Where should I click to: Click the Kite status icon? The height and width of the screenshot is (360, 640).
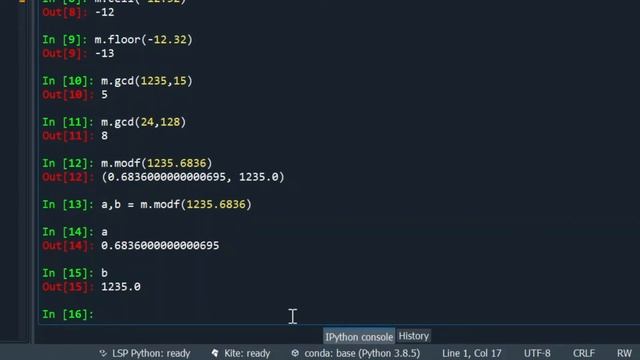[215, 353]
